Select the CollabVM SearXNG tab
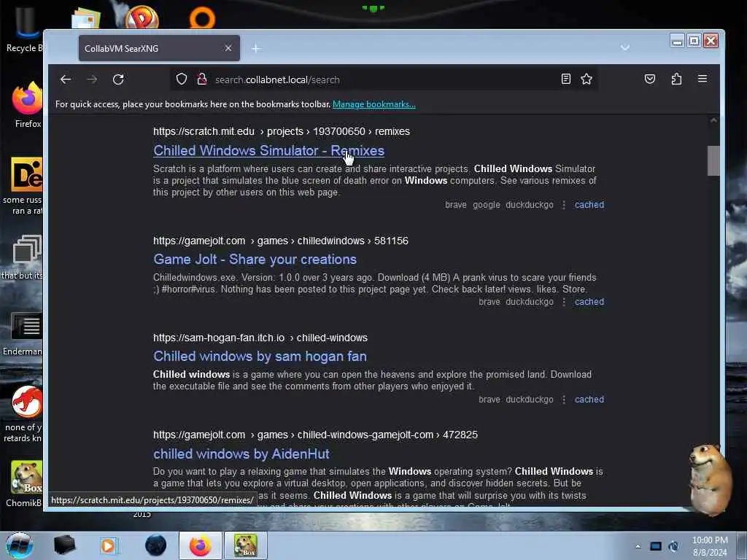This screenshot has width=747, height=560. [159, 48]
